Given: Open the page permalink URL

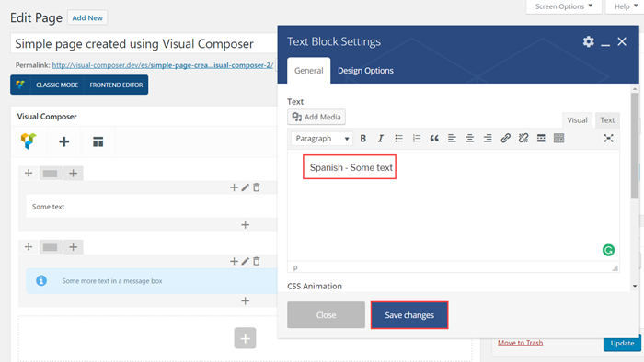Looking at the screenshot, I should click(x=162, y=65).
